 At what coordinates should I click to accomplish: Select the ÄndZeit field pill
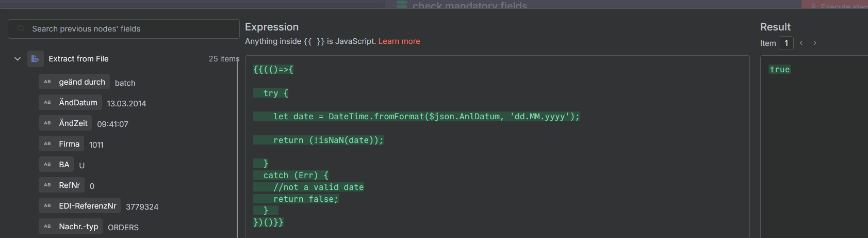(x=65, y=123)
